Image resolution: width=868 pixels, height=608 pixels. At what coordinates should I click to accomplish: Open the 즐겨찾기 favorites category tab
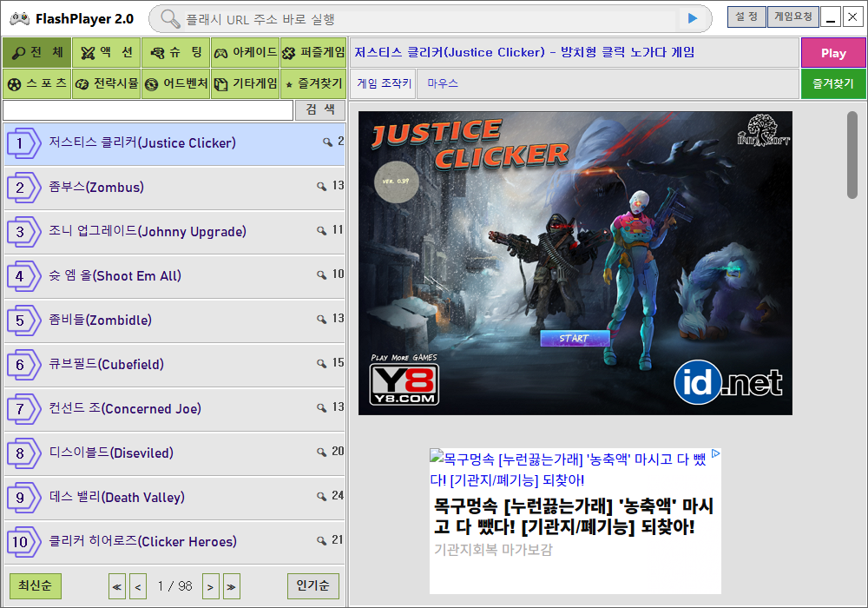pos(313,83)
